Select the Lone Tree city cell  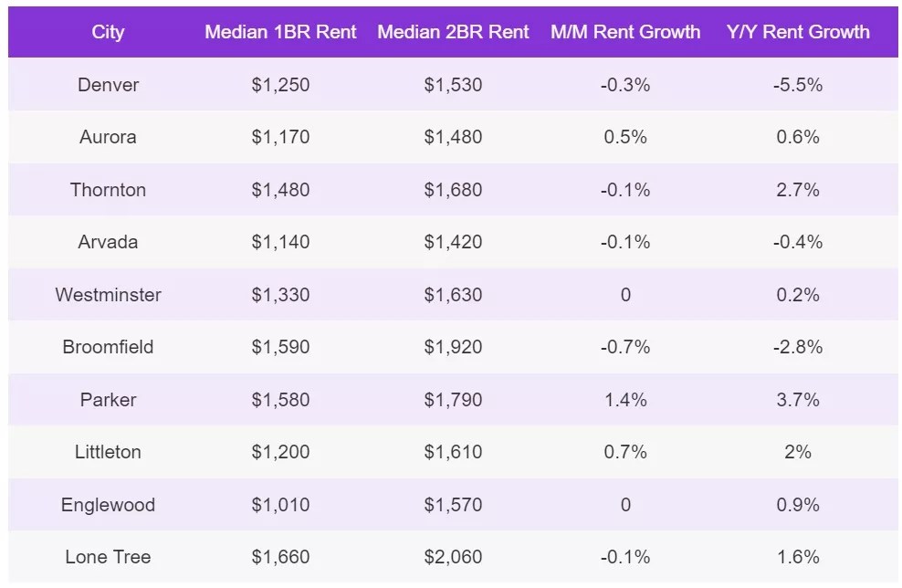108,557
